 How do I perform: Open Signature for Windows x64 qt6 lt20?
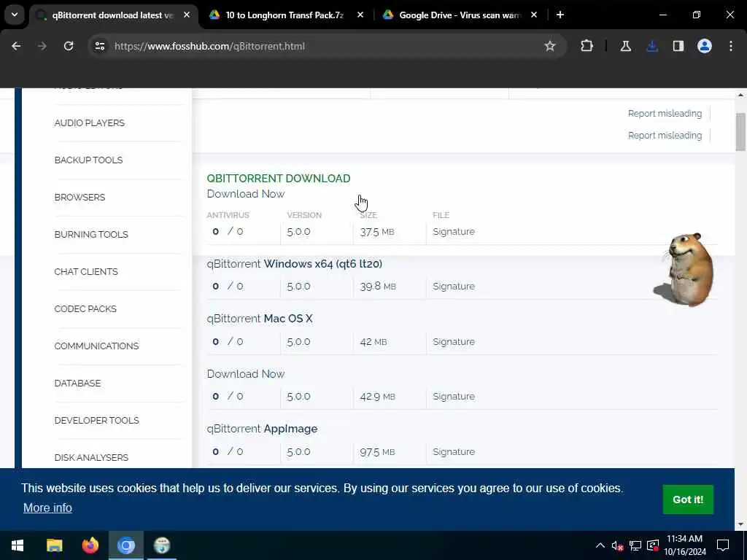(454, 286)
